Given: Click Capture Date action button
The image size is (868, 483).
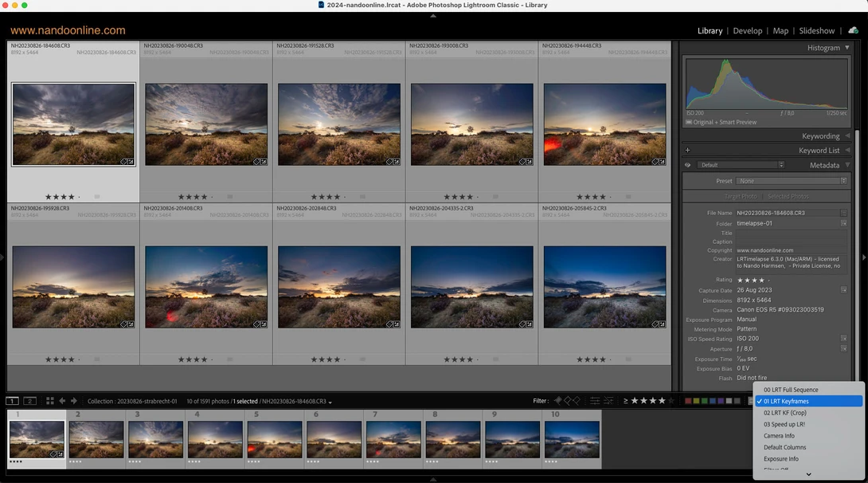Looking at the screenshot, I should (x=843, y=289).
